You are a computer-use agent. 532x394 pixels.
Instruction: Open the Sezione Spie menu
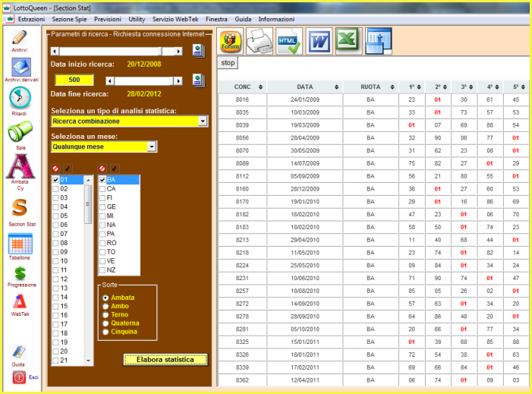click(70, 19)
